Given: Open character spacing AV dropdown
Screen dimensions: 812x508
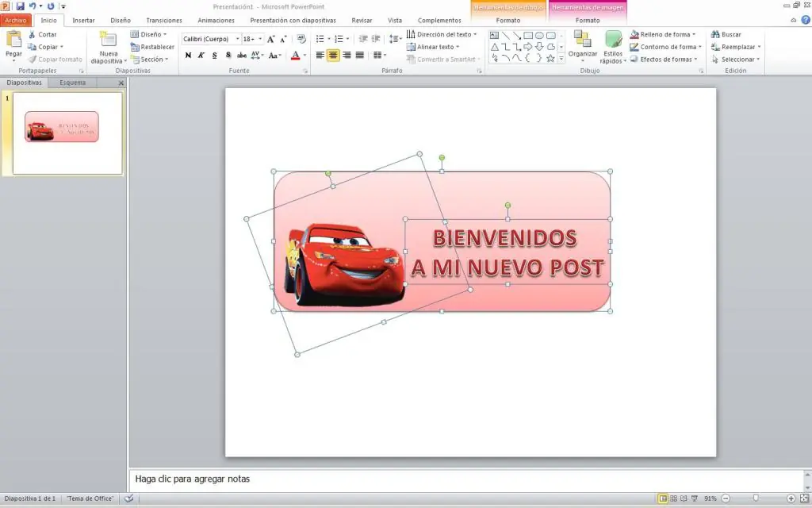Looking at the screenshot, I should coord(257,55).
